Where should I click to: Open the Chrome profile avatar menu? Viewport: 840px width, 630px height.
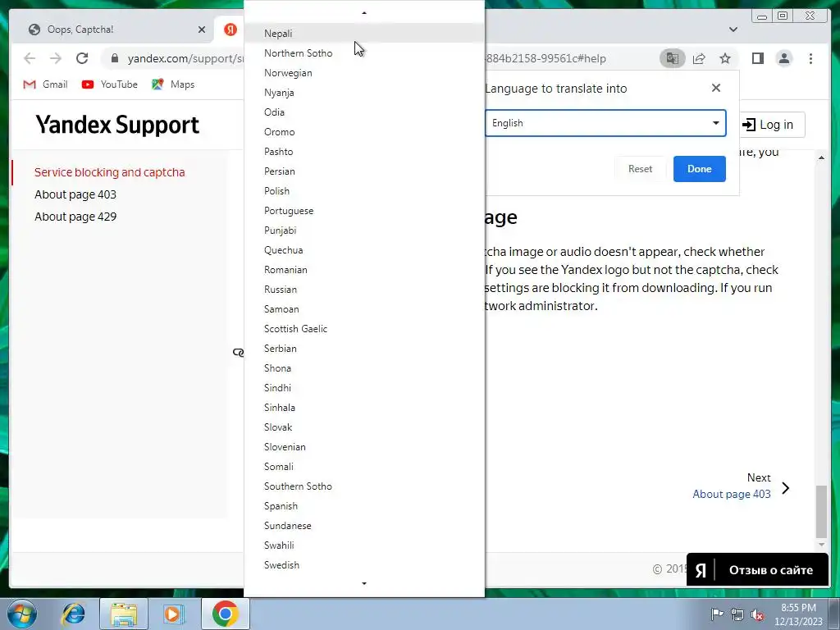pyautogui.click(x=783, y=58)
